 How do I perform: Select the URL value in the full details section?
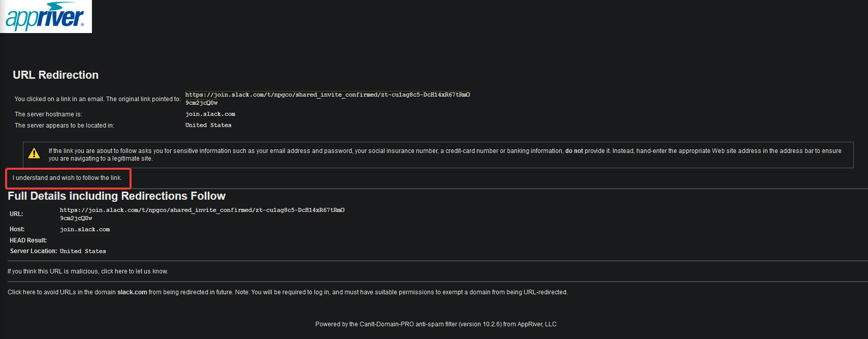[x=202, y=214]
